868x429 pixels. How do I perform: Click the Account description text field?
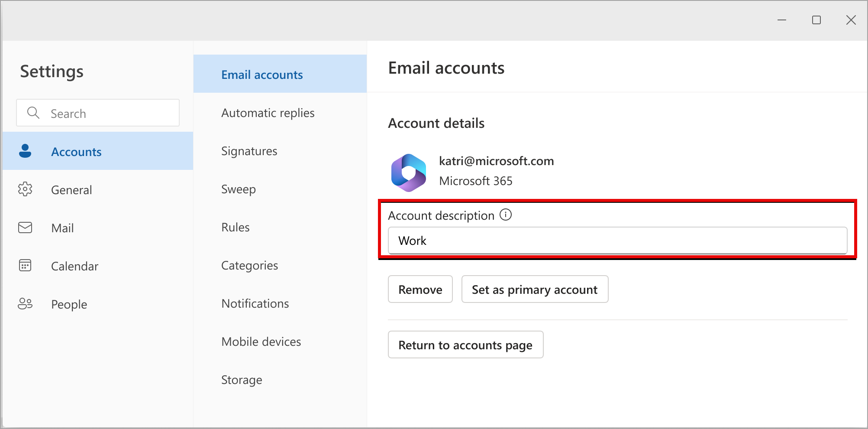[x=617, y=240]
